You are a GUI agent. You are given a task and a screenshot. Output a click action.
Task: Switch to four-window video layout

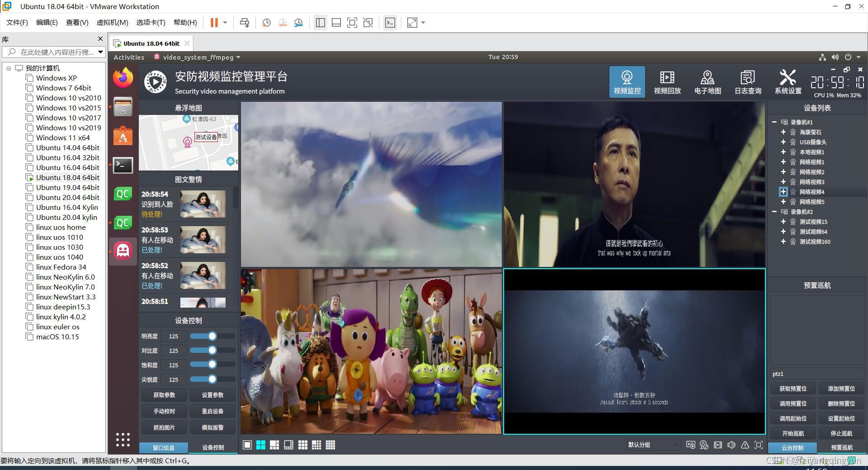click(261, 445)
